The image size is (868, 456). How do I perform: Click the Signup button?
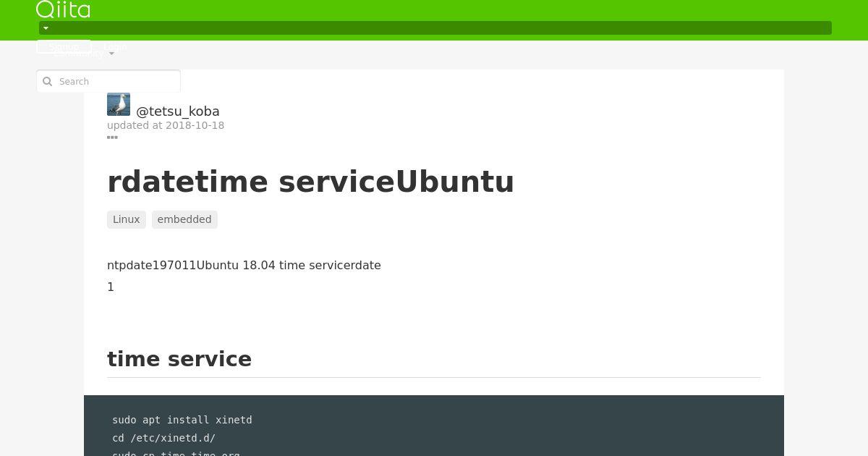tap(64, 46)
